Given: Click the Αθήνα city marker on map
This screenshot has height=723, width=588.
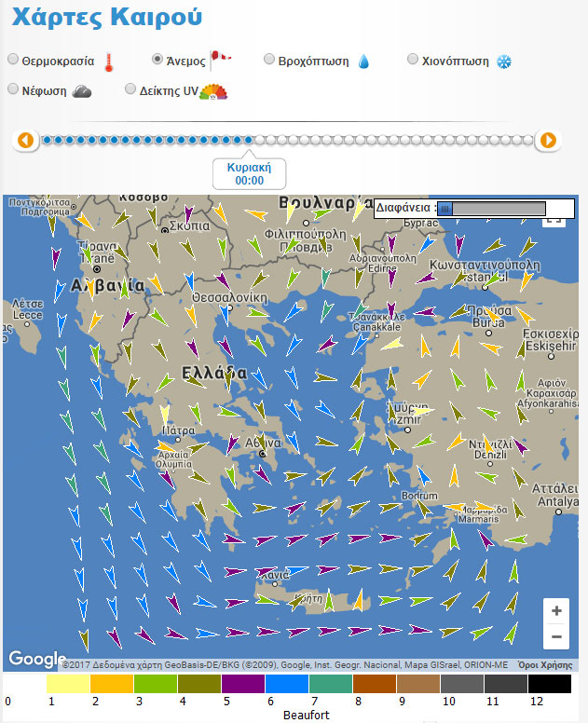Looking at the screenshot, I should click(263, 454).
